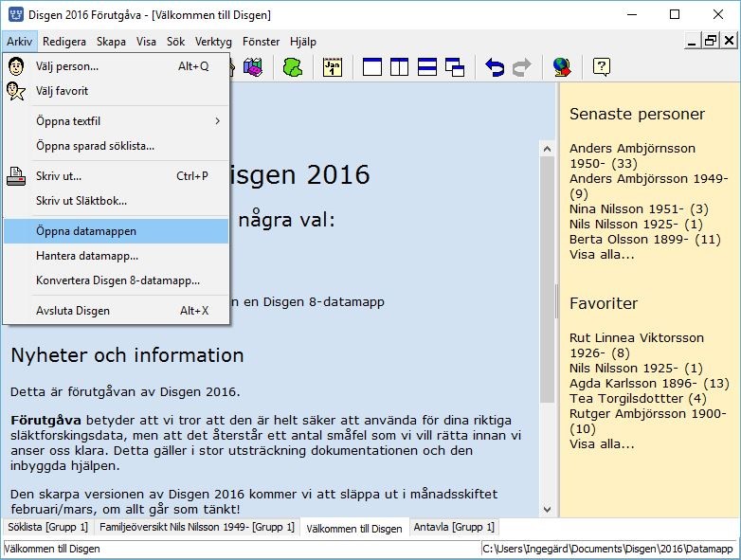Open the Sök menu
Viewport: 741px width, 560px height.
pos(176,42)
